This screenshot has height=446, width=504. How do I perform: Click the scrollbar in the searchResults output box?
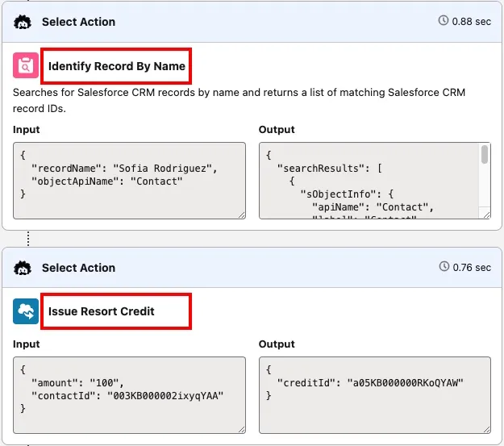pyautogui.click(x=485, y=155)
